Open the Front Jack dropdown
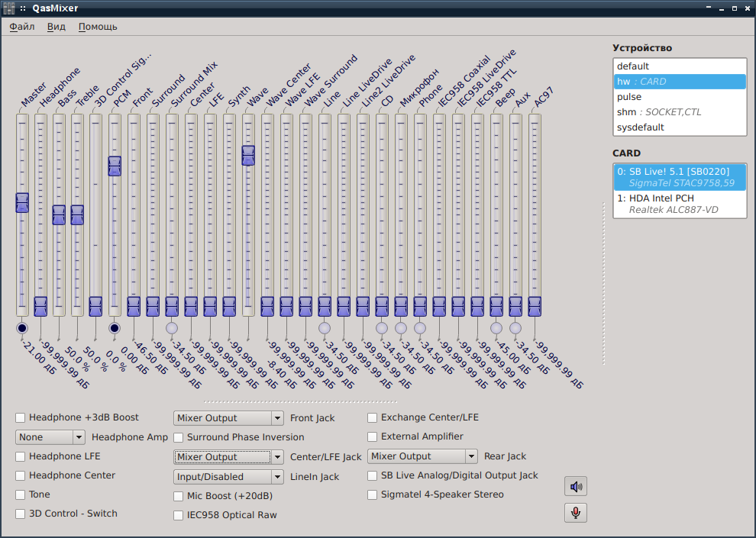The image size is (756, 538). click(x=228, y=418)
